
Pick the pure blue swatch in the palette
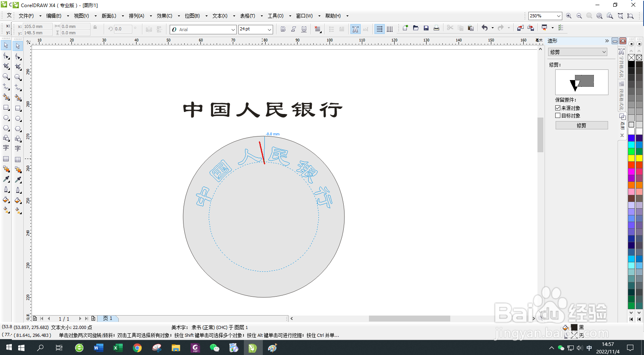tap(631, 138)
